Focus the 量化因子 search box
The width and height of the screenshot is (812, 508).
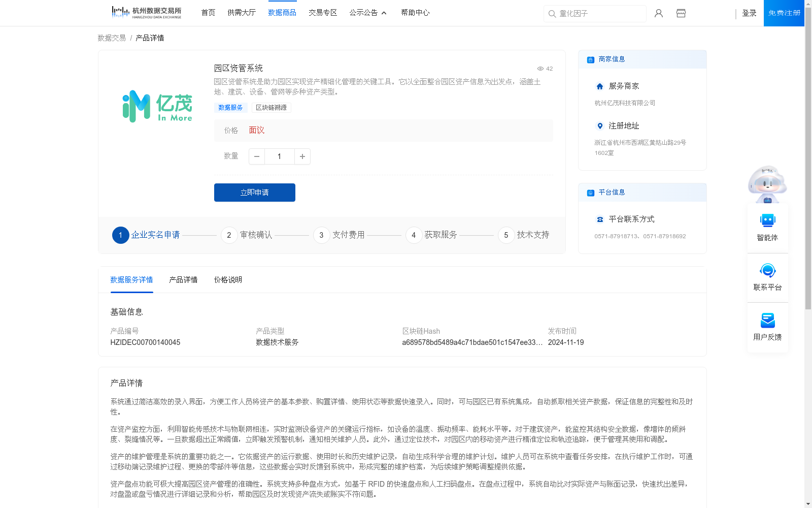(595, 14)
